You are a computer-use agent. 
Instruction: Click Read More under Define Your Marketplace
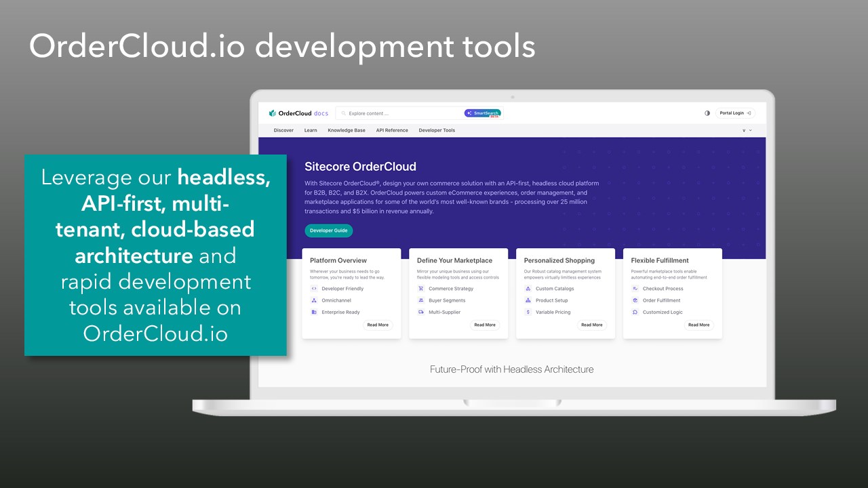(x=485, y=325)
